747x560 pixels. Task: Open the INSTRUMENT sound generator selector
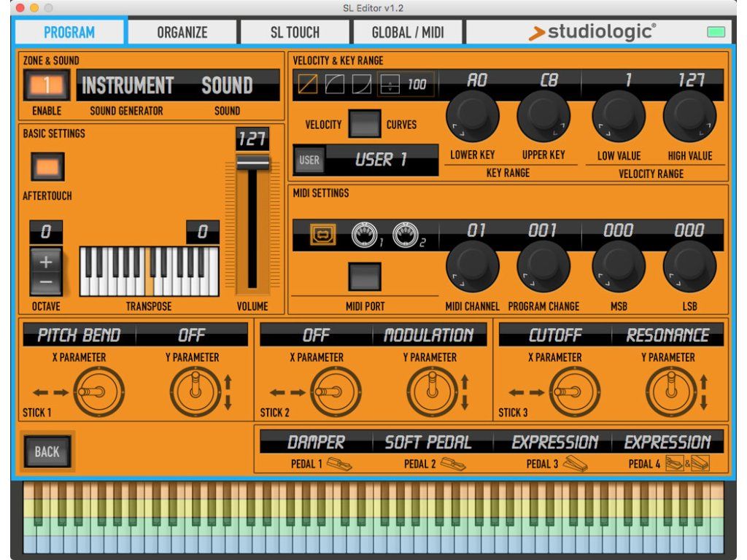[x=128, y=85]
